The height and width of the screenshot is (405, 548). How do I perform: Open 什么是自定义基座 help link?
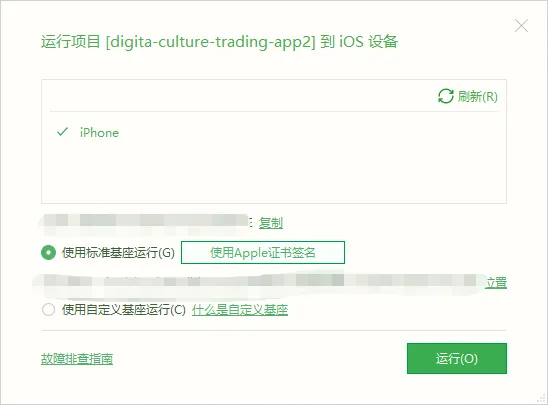tap(240, 310)
